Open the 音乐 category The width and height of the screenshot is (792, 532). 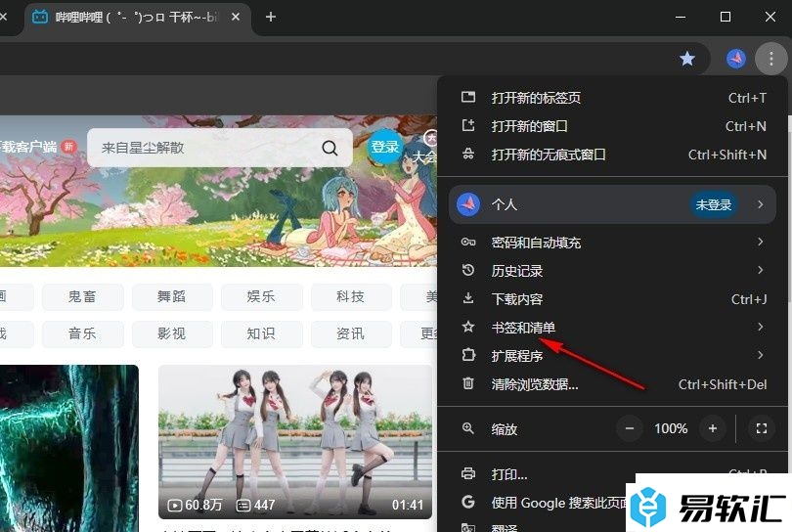pos(83,333)
